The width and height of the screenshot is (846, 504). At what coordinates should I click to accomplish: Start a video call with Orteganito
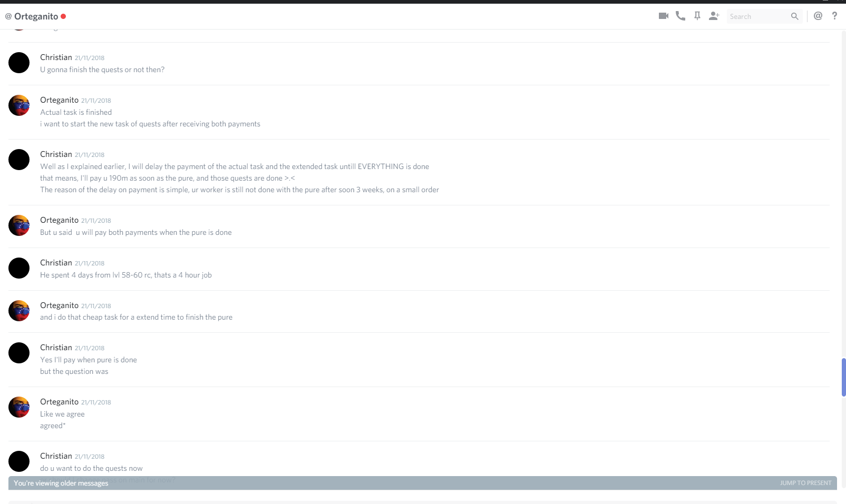664,16
